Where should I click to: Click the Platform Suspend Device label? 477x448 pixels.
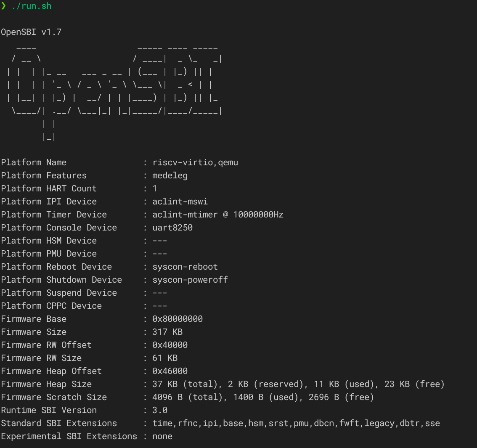(59, 293)
